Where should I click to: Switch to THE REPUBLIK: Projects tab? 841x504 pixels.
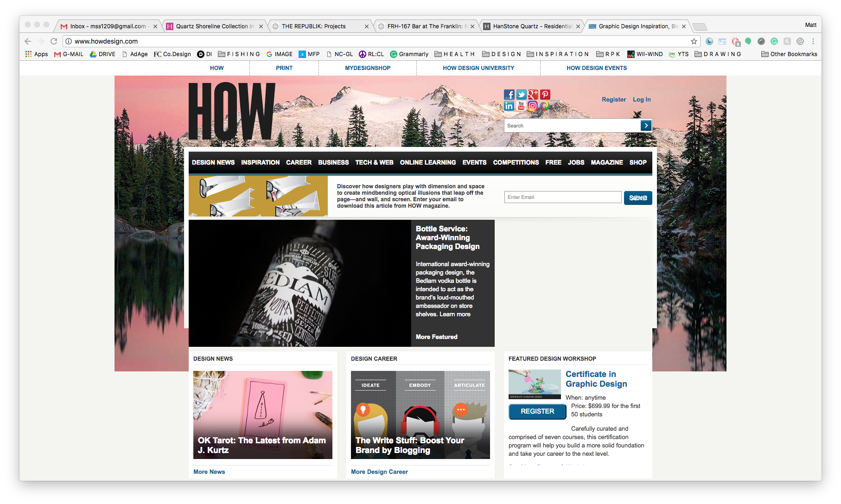pyautogui.click(x=320, y=26)
